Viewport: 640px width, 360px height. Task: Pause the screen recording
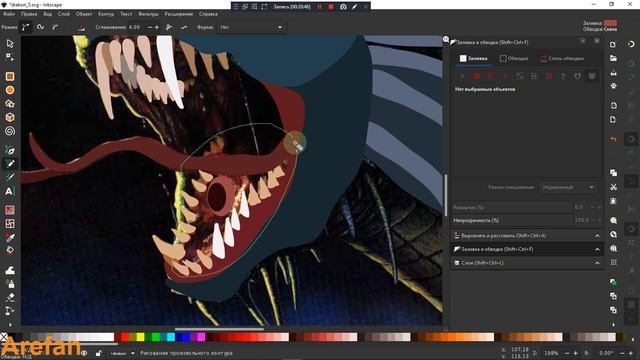tap(320, 7)
